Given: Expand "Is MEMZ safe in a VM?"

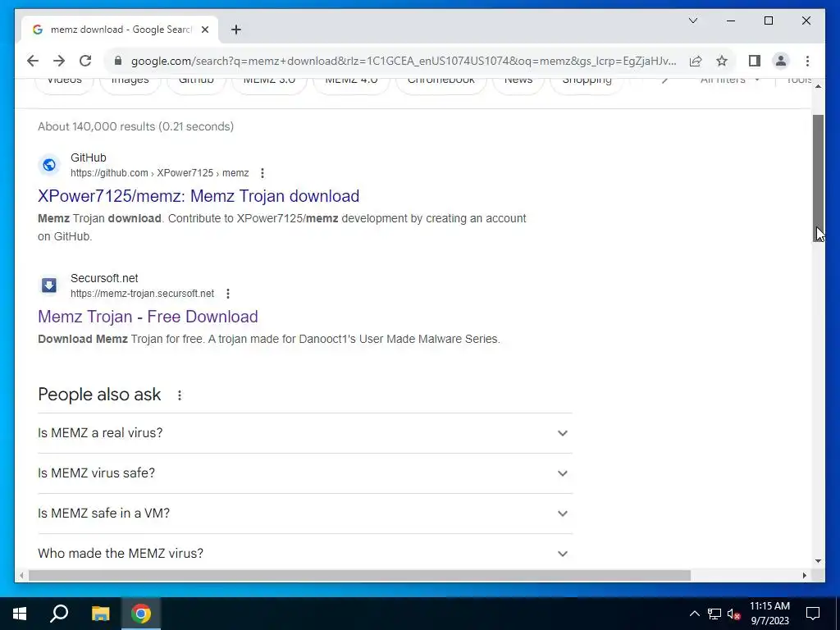Looking at the screenshot, I should click(x=305, y=514).
